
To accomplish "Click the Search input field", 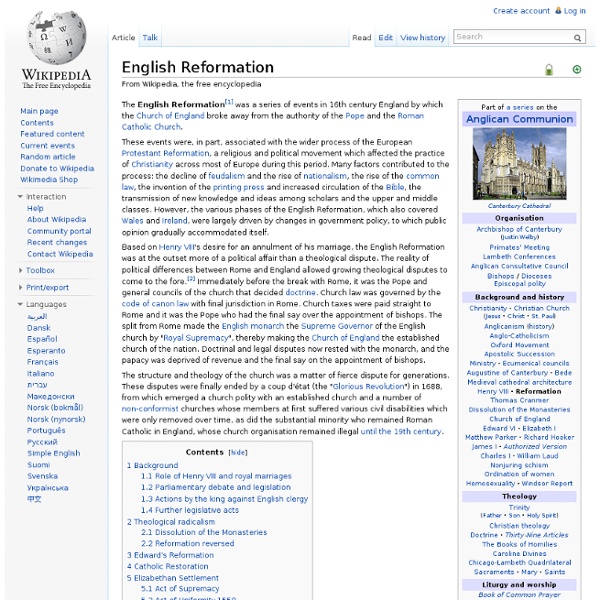I will tap(513, 37).
